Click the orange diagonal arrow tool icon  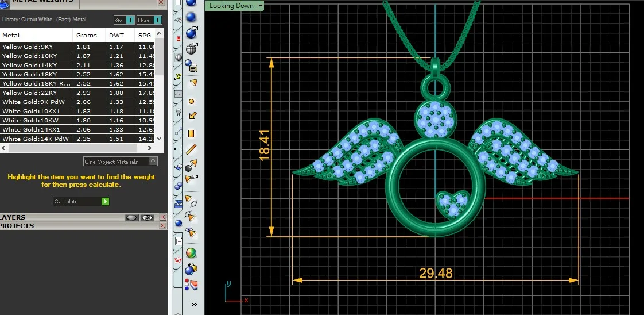click(x=192, y=116)
